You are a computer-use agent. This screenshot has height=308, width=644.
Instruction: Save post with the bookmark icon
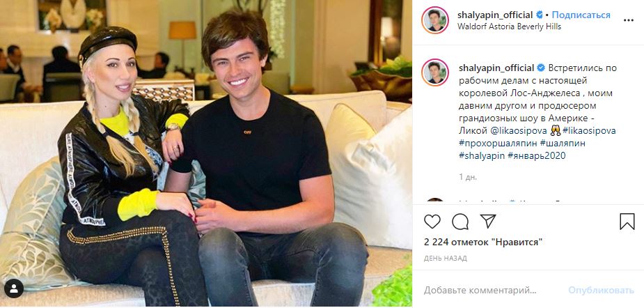tap(627, 222)
